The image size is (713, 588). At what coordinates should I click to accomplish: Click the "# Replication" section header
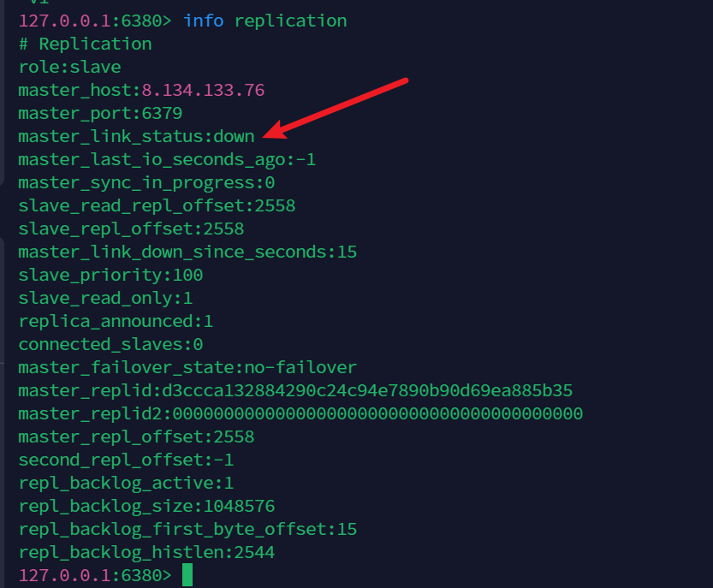pos(85,44)
